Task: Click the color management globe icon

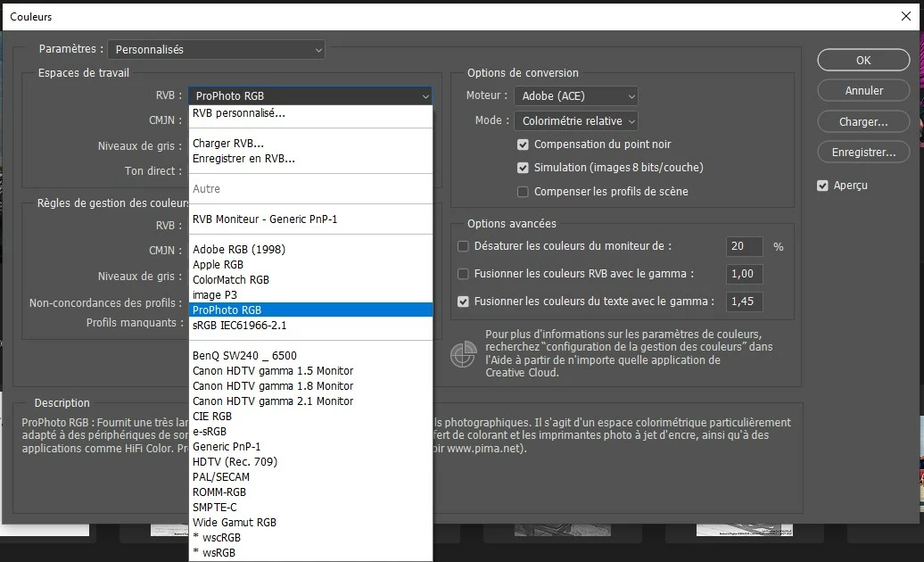Action: [x=463, y=354]
